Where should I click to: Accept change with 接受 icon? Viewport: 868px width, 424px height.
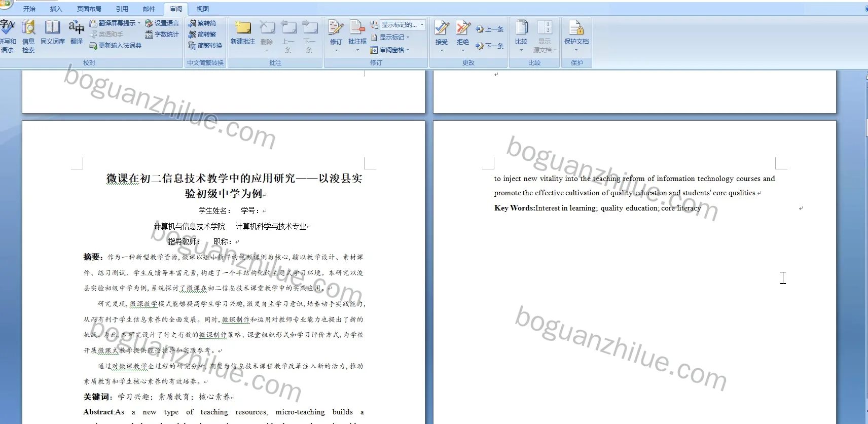click(x=442, y=27)
